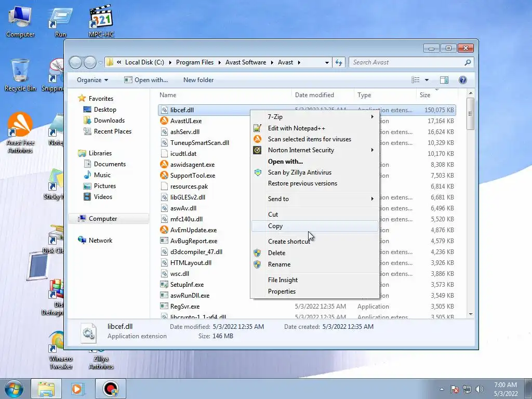532x399 pixels.
Task: Open the recent pages arrow beside Forward
Action: (100, 63)
